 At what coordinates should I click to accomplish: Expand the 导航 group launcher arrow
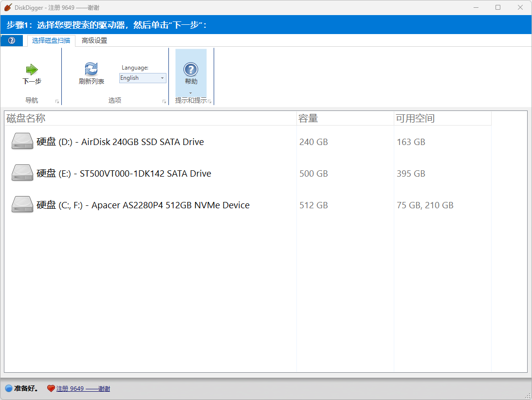tap(57, 101)
